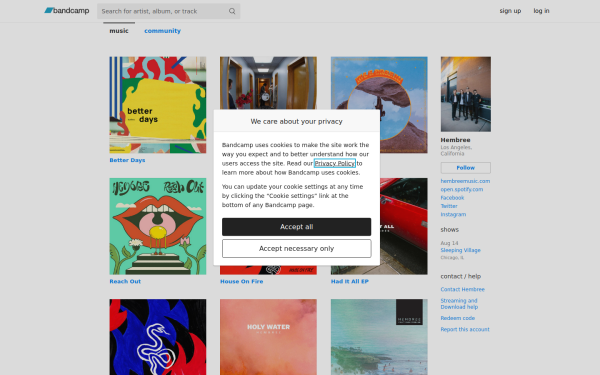Open the Sleeping Village show link
The image size is (600, 375).
pyautogui.click(x=460, y=250)
